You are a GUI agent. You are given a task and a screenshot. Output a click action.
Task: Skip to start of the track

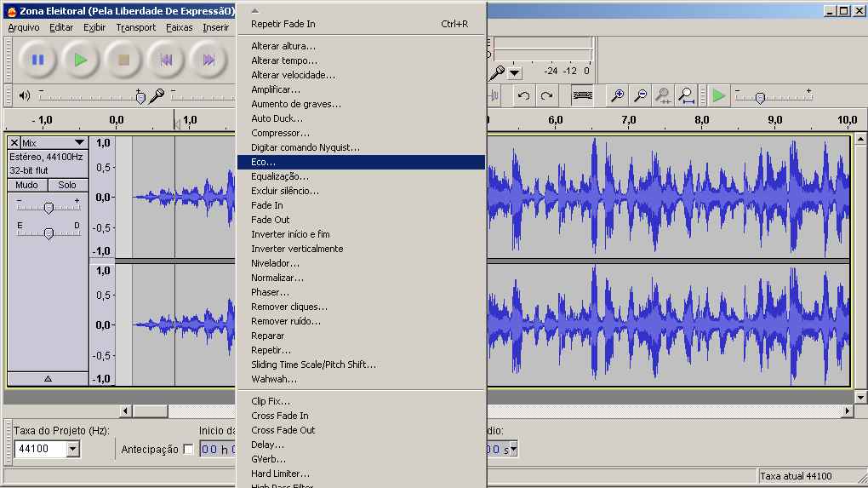166,60
